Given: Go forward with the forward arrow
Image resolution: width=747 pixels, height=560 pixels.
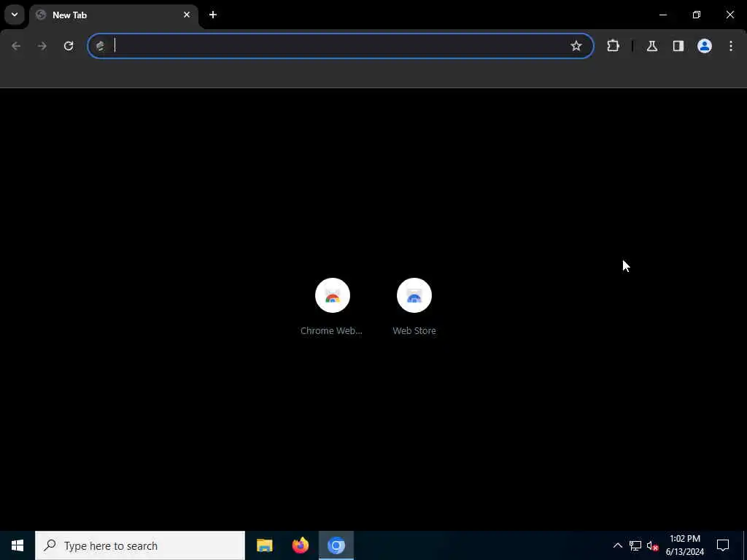Looking at the screenshot, I should click(42, 46).
